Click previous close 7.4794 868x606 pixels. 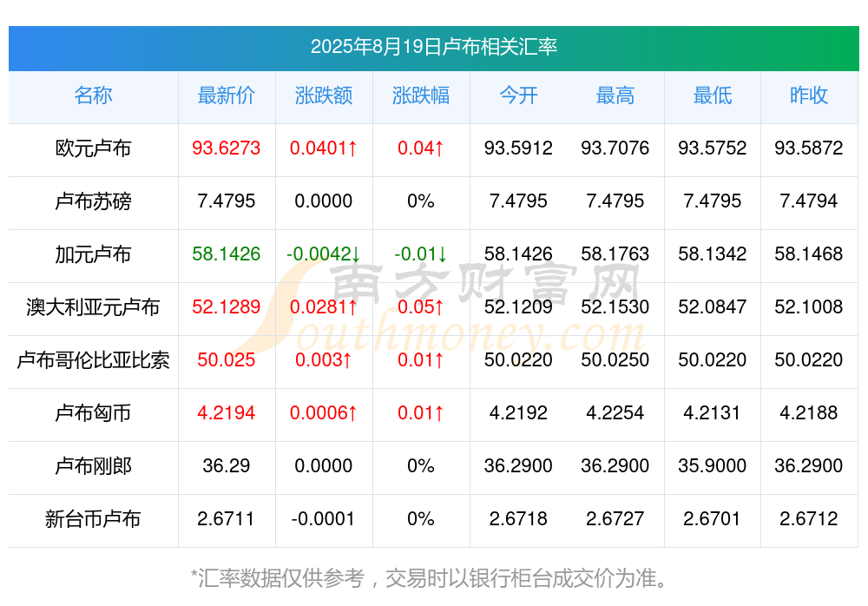click(809, 201)
